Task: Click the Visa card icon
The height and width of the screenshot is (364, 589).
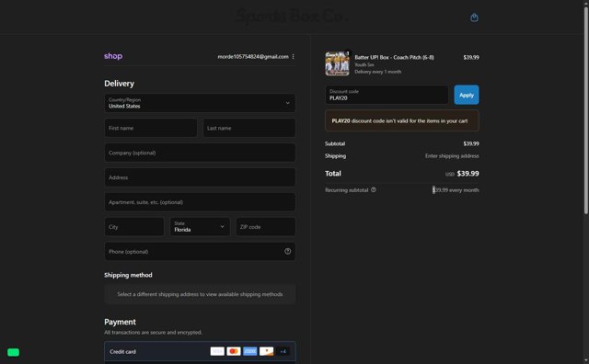Action: point(217,351)
